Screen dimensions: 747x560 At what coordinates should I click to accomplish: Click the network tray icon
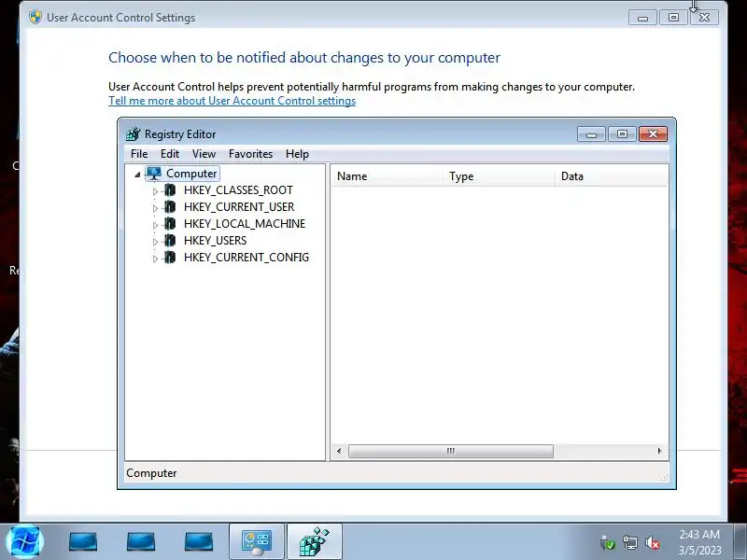coord(629,543)
